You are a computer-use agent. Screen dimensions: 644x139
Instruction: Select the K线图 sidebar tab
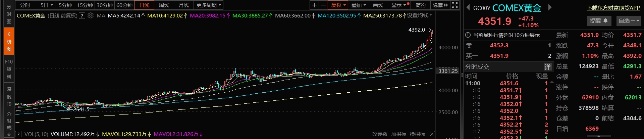point(9,41)
